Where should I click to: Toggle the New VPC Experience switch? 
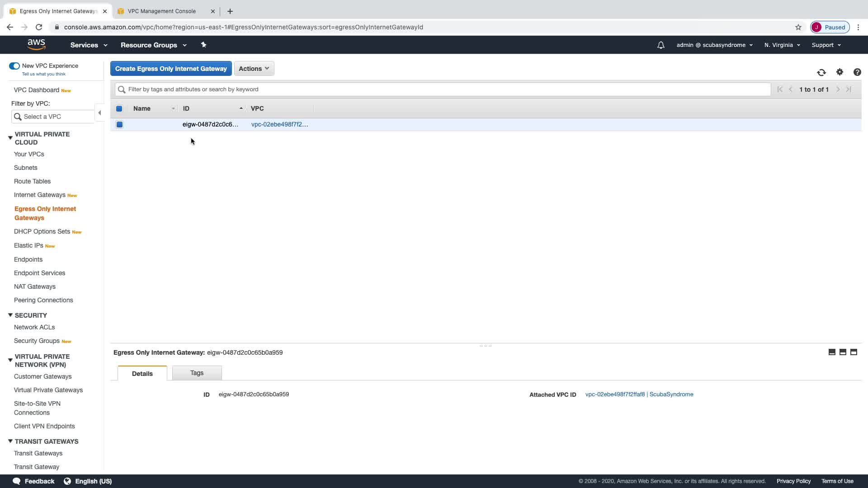[x=14, y=66]
